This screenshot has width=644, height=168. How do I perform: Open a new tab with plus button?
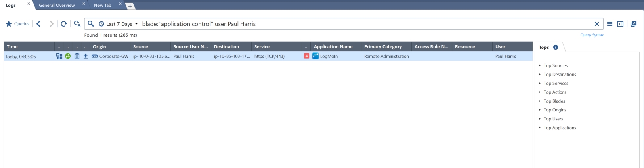(130, 6)
